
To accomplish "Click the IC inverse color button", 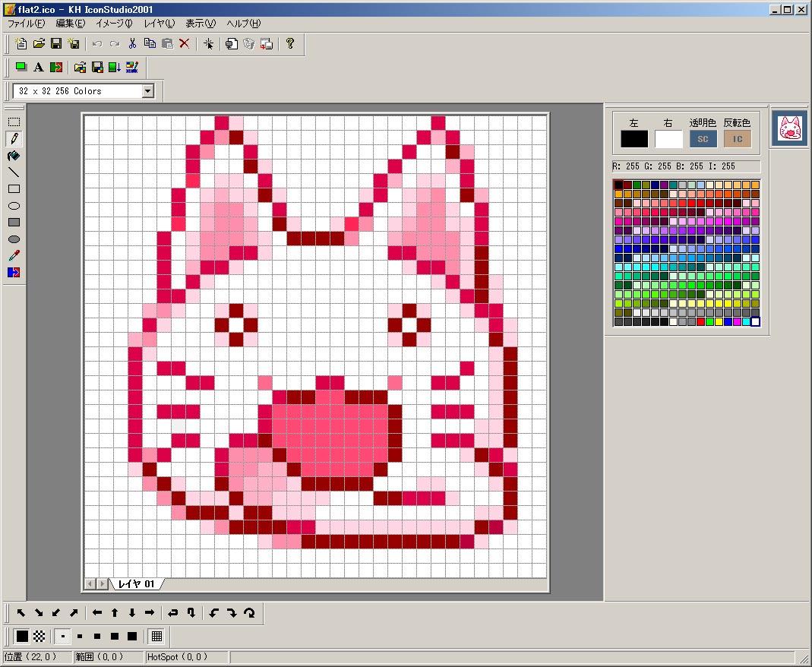I will [738, 139].
